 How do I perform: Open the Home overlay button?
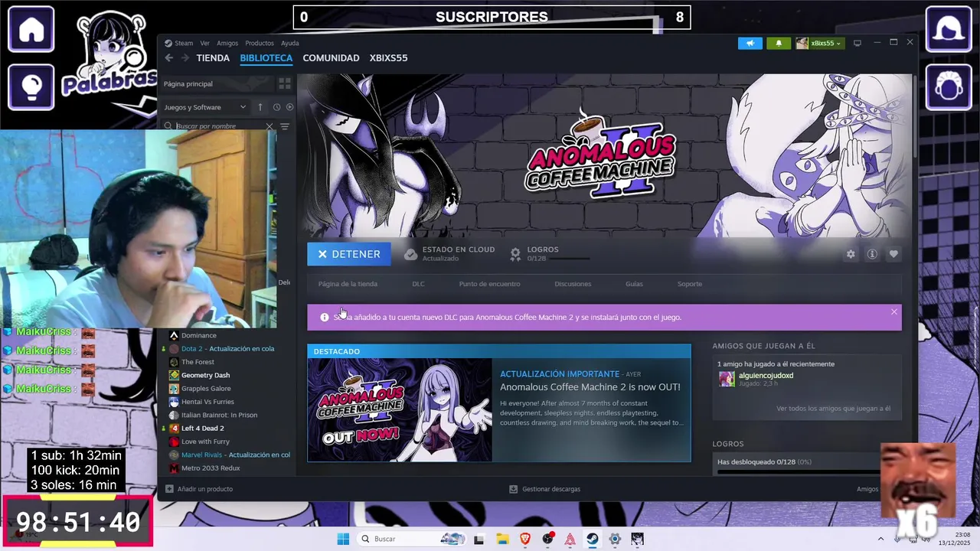[x=31, y=29]
